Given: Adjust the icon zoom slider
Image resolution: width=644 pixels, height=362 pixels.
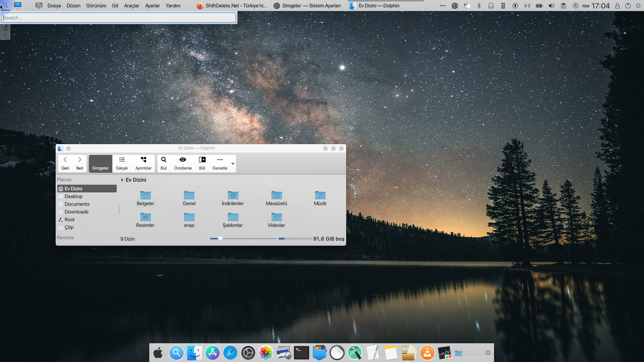Looking at the screenshot, I should pos(220,239).
